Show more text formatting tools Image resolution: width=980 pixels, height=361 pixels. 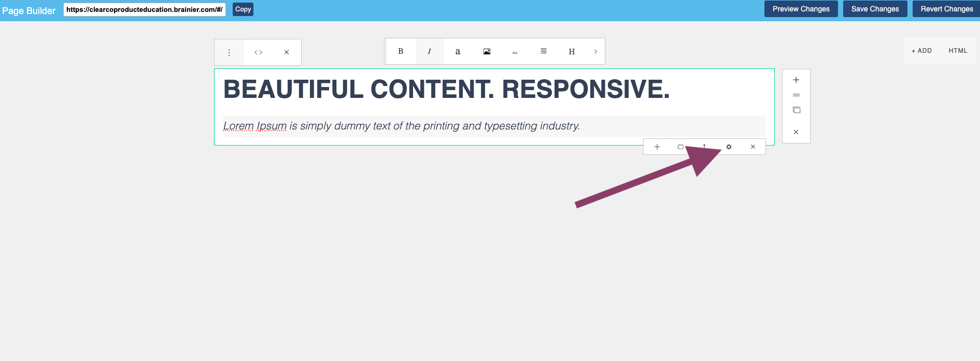pyautogui.click(x=595, y=51)
